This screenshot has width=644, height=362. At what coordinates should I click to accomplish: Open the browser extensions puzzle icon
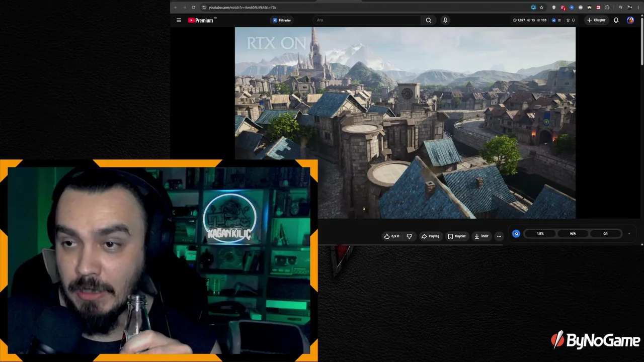607,8
